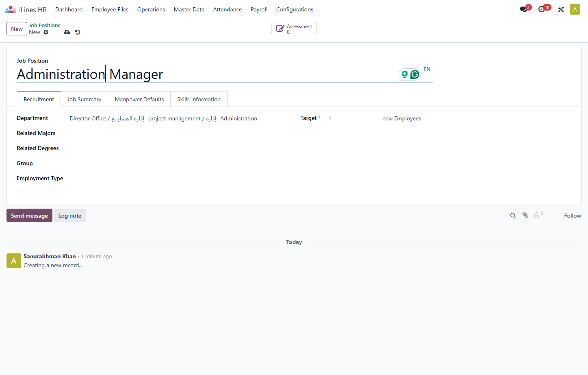Open the Configurations menu
Image resolution: width=588 pixels, height=375 pixels.
(x=295, y=9)
